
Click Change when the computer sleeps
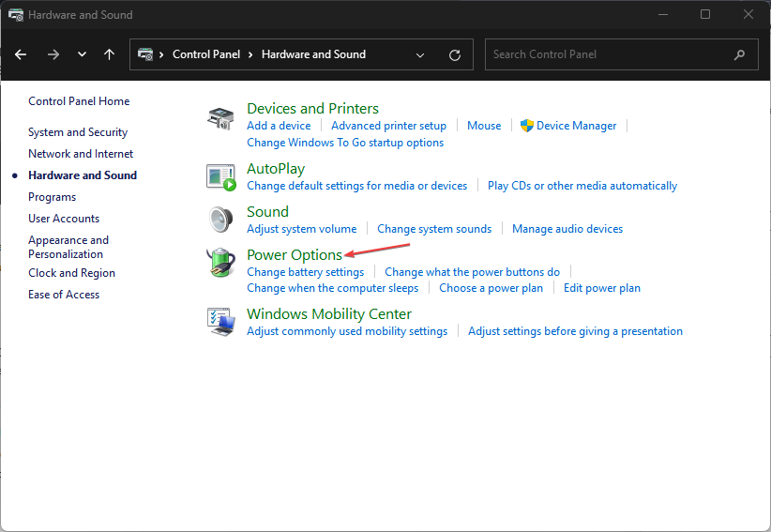[332, 288]
